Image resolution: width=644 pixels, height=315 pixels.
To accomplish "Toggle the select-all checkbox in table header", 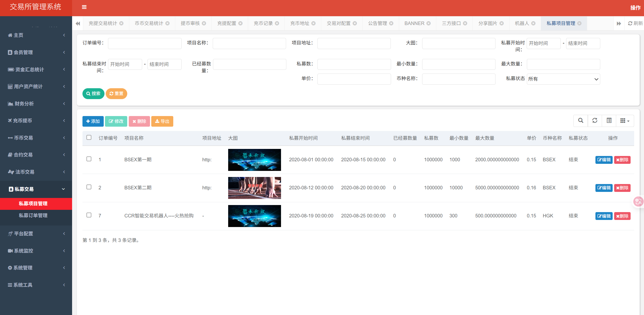I will point(89,138).
